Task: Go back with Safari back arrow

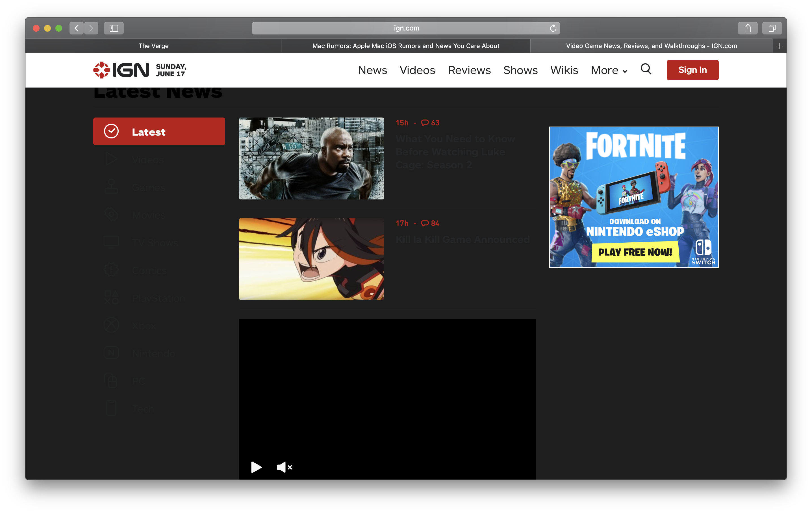Action: coord(77,28)
